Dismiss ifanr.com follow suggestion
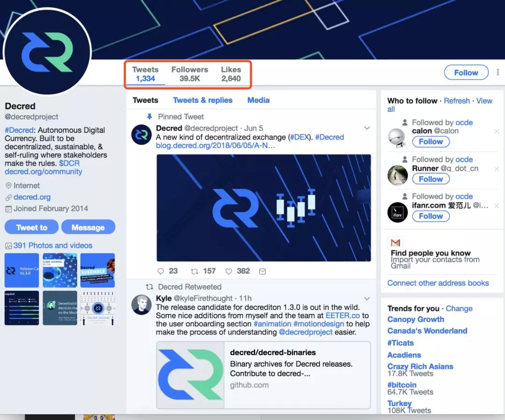 click(x=497, y=206)
